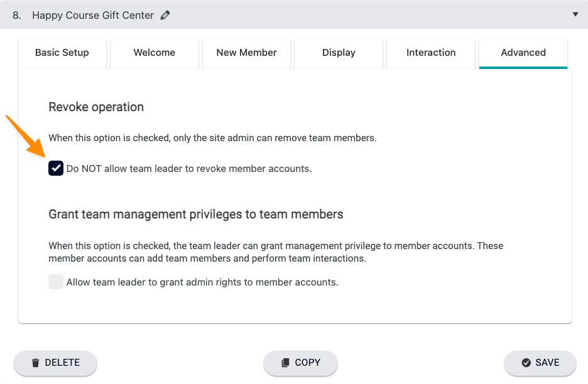Click the active Advanced tab

coord(523,53)
